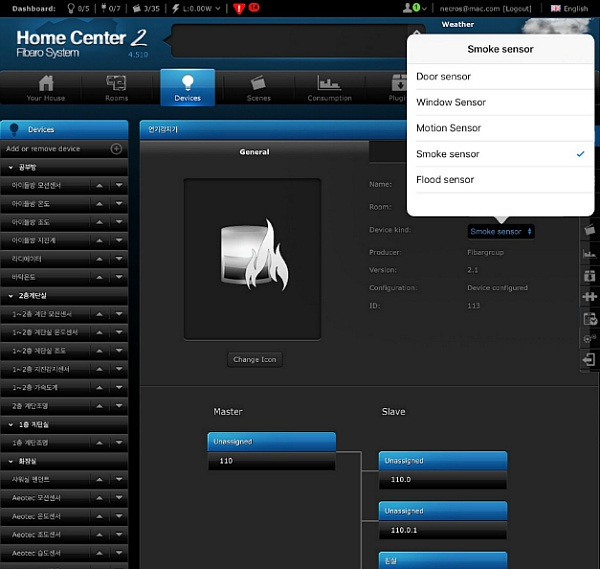600x569 pixels.
Task: Open the red 14 notifications badge
Action: point(254,7)
